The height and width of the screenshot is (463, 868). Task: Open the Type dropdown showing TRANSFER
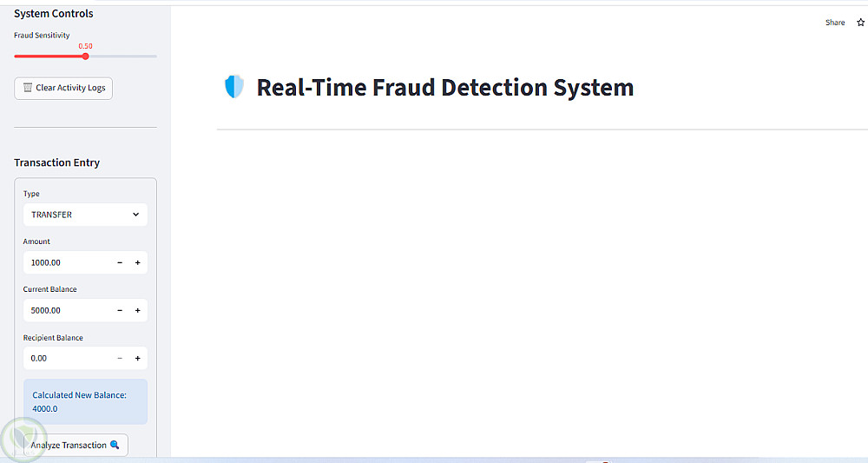point(85,215)
